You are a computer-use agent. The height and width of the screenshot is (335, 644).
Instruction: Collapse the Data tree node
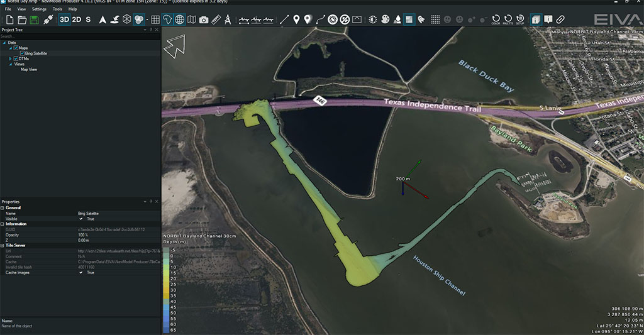[4, 43]
